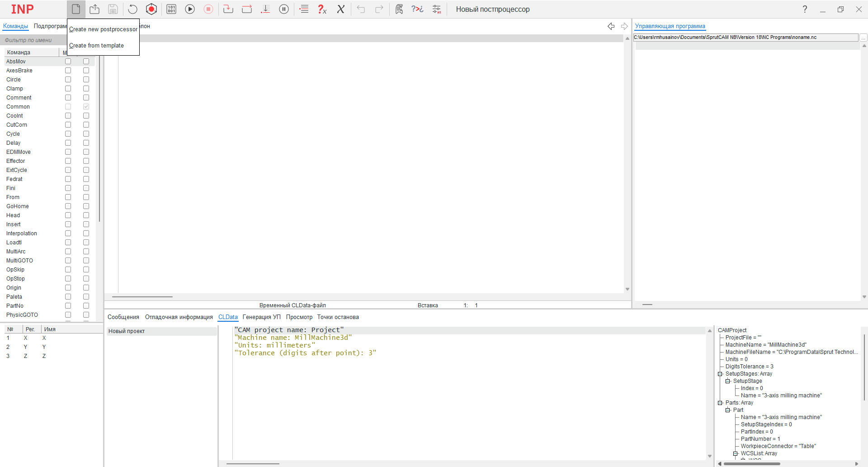
Task: Click the open/export file toolbar icon
Action: [x=94, y=9]
